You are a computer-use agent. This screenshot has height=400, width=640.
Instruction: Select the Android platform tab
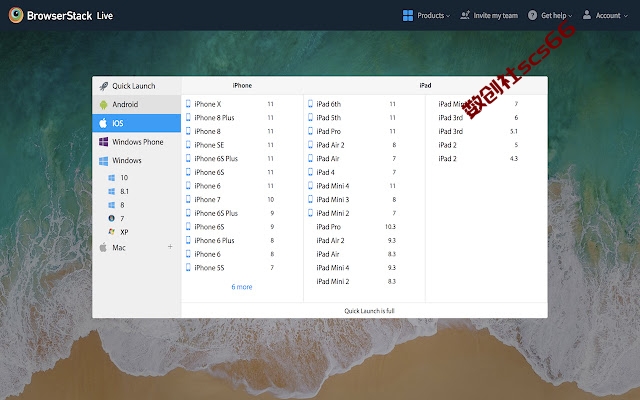(136, 104)
